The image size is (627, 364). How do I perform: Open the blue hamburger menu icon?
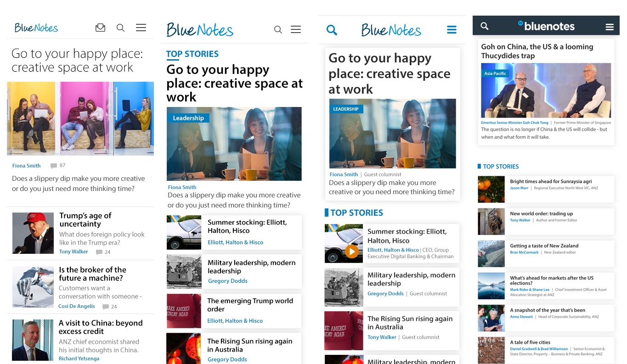click(x=452, y=30)
